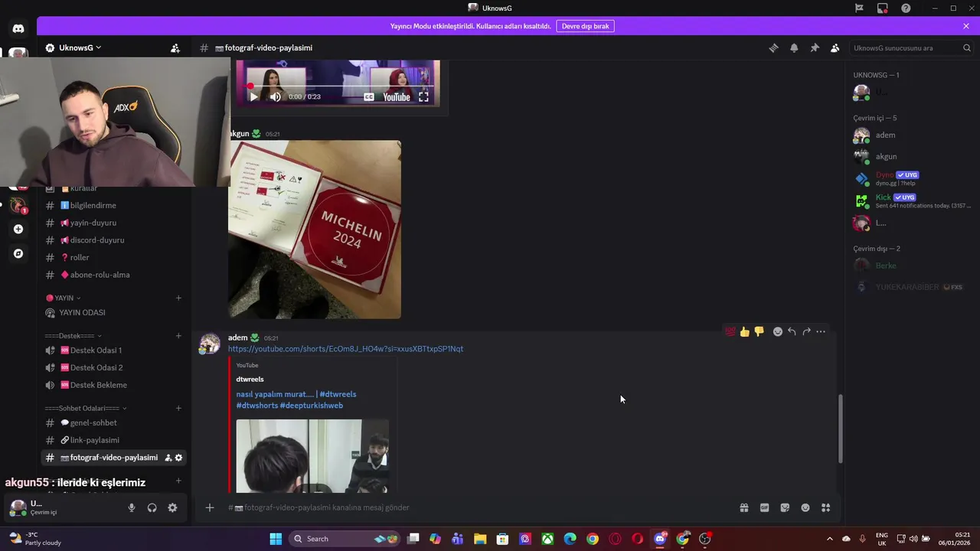
Task: React with thumbs up on adem's message
Action: [x=744, y=331]
